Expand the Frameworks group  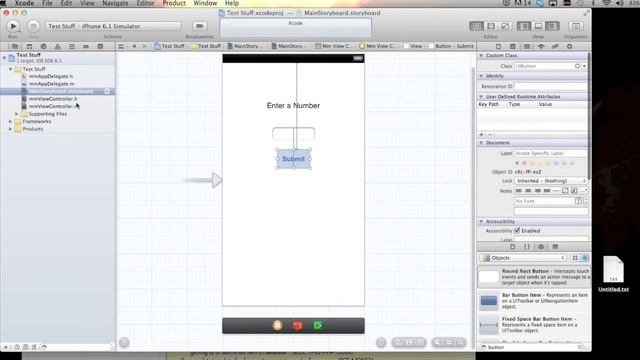11,121
